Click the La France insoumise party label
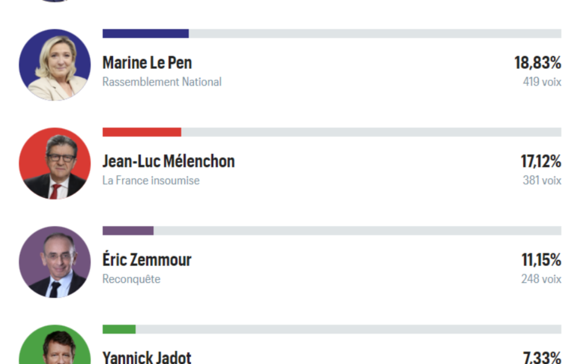This screenshot has width=588, height=364. [151, 181]
